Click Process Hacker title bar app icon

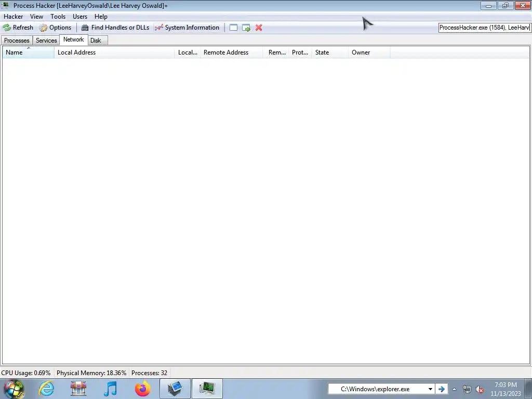pyautogui.click(x=6, y=5)
